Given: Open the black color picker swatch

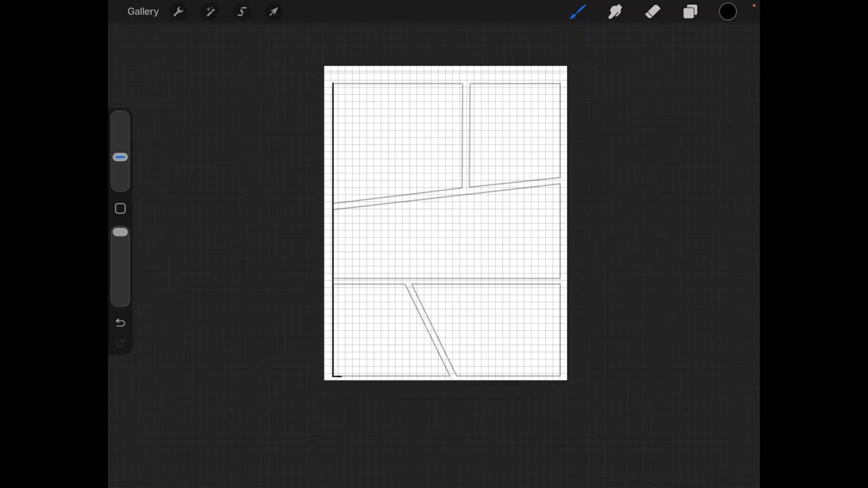Looking at the screenshot, I should pyautogui.click(x=728, y=12).
